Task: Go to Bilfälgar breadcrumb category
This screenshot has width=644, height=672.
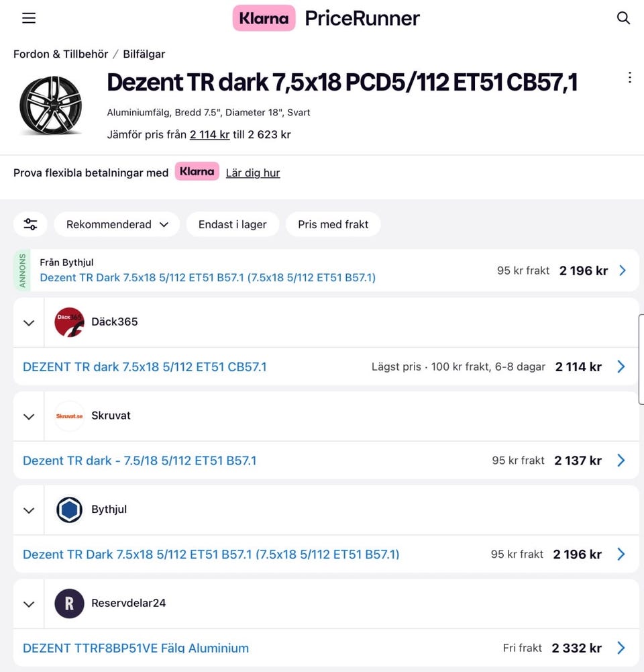Action: pos(144,54)
